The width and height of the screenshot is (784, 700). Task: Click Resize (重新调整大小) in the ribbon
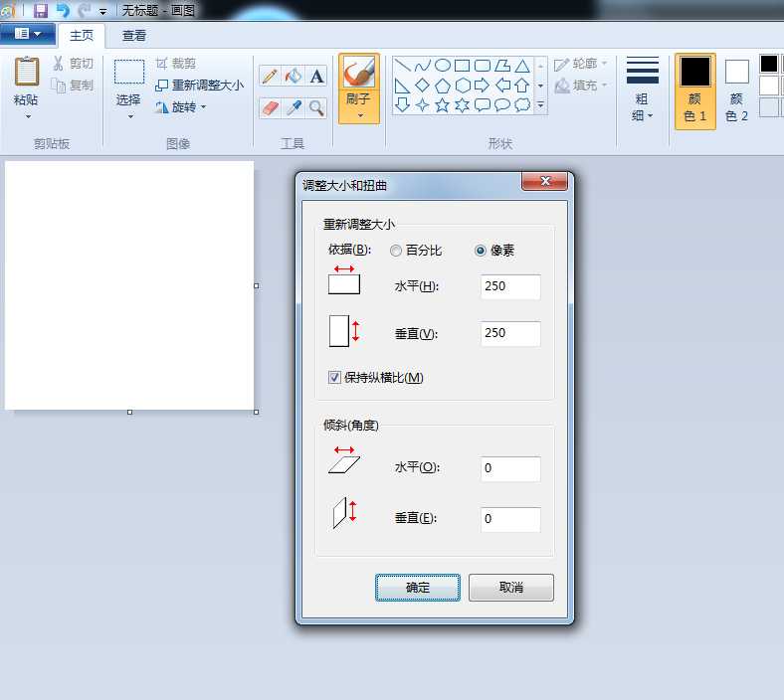[x=200, y=86]
